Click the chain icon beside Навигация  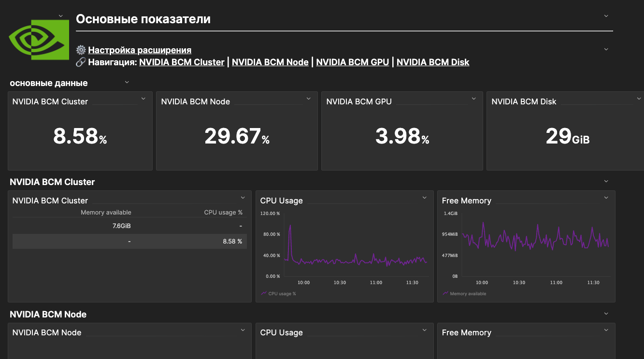tap(81, 62)
